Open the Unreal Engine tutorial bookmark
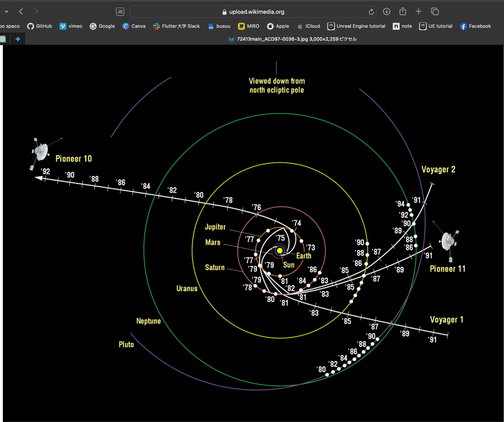Screen dimensions: 504x422 click(x=356, y=26)
